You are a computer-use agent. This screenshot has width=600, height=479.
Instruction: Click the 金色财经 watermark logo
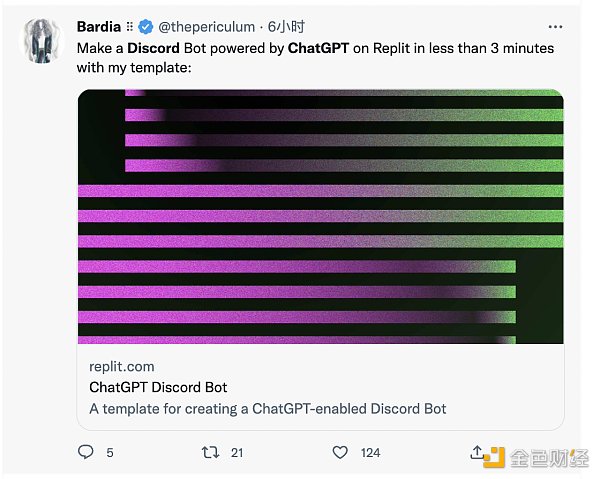tap(536, 457)
